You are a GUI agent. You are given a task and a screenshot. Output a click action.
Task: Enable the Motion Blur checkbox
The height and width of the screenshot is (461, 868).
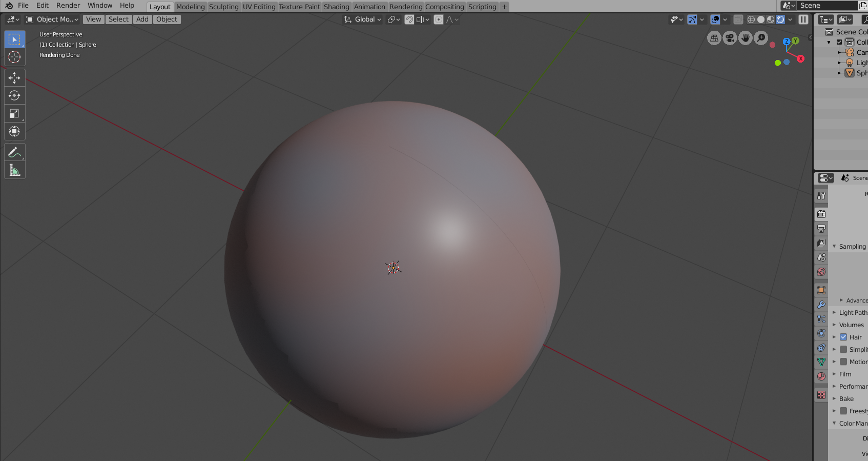tap(843, 362)
